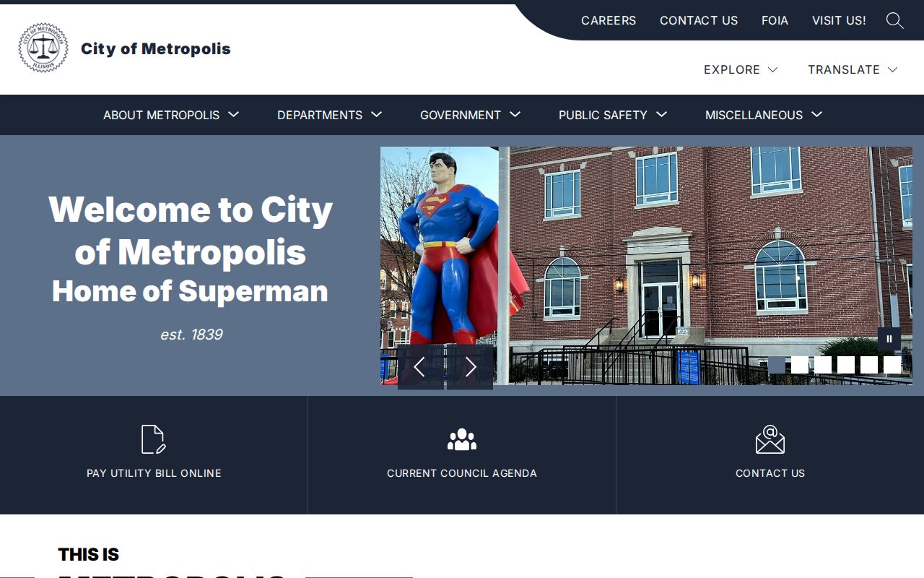924x578 pixels.
Task: Click Contact Us label below envelope
Action: pos(770,473)
